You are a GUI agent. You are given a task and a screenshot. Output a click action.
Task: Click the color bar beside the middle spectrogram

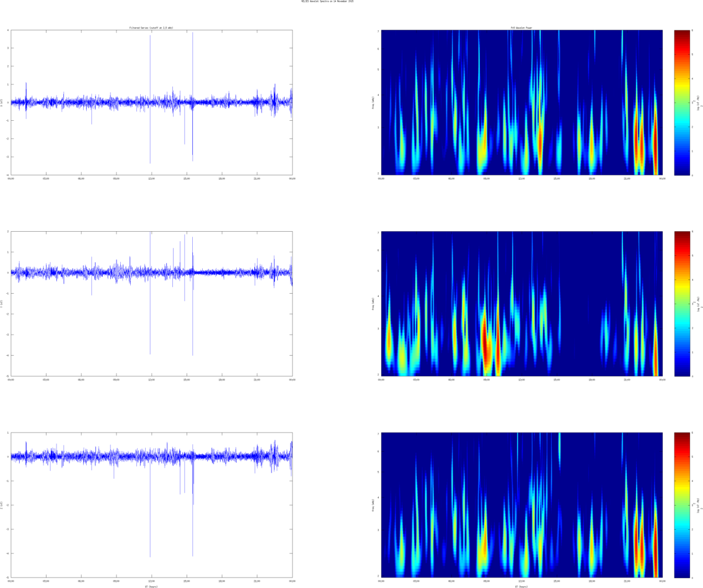pos(682,304)
